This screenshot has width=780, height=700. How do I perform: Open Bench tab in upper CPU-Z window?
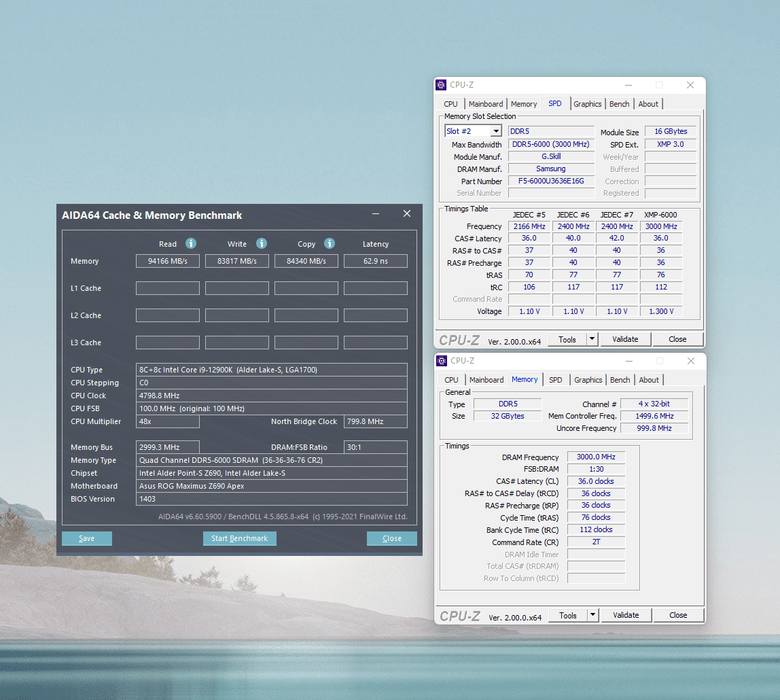(x=620, y=104)
